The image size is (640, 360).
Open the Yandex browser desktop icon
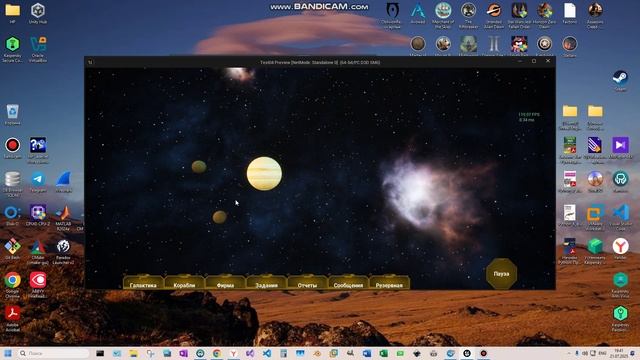620,249
